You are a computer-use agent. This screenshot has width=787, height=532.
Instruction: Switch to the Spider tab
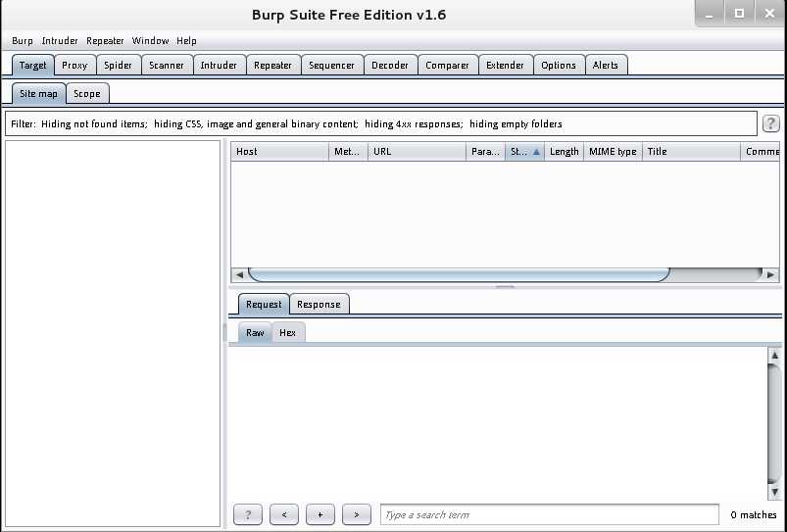(x=118, y=66)
